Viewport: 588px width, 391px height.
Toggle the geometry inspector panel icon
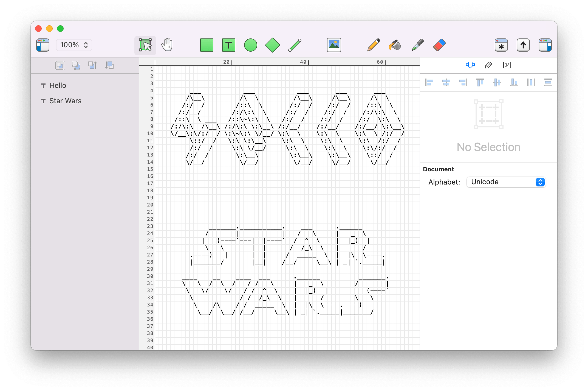coord(470,65)
